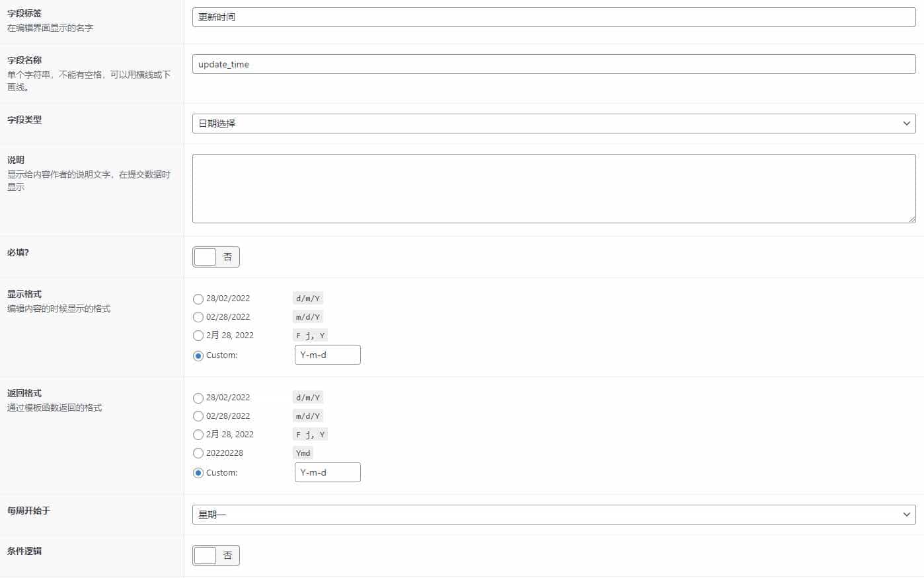Choose 2月 28, 2022 under 显示格式

click(x=198, y=336)
